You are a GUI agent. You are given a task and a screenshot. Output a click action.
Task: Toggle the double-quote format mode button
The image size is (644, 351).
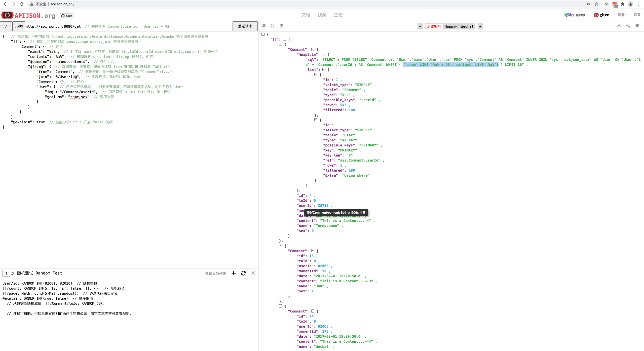point(10,26)
